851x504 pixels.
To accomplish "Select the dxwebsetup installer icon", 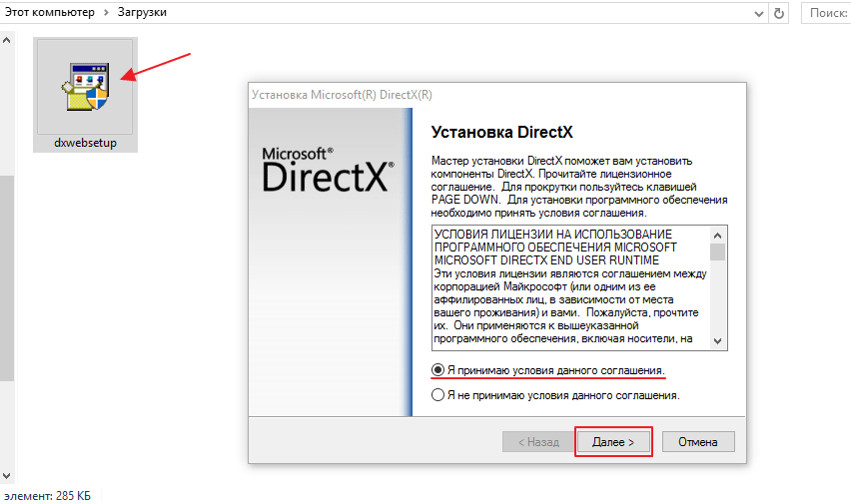I will (x=85, y=87).
